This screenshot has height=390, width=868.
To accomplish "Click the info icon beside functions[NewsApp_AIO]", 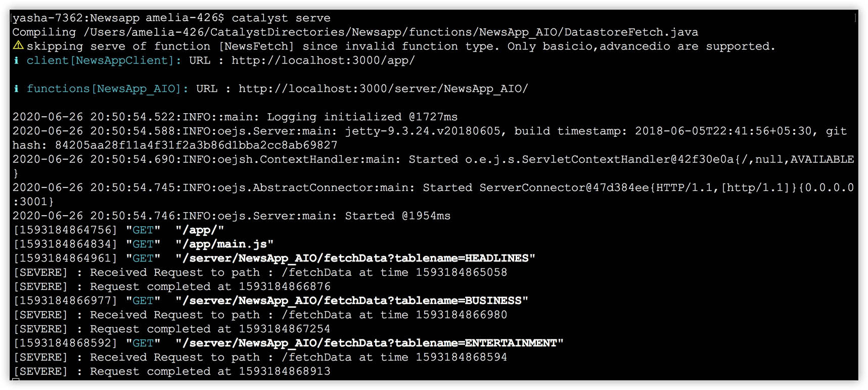I will click(17, 88).
